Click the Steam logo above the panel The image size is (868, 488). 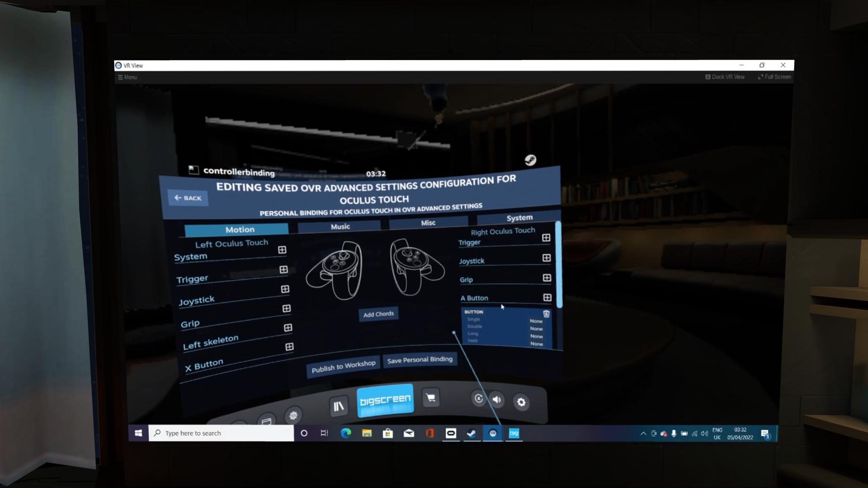530,160
